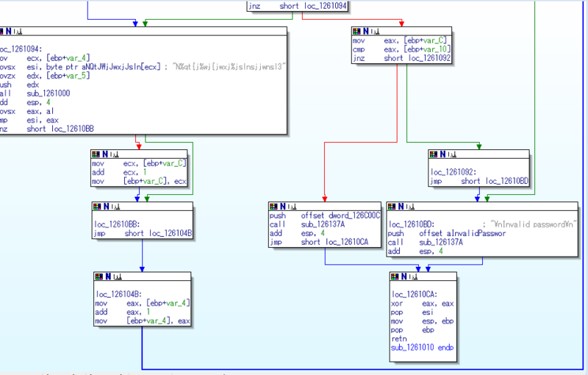Image resolution: width=588 pixels, height=375 pixels.
Task: Click the graph icon on the loc_126104B node
Action: point(118,276)
